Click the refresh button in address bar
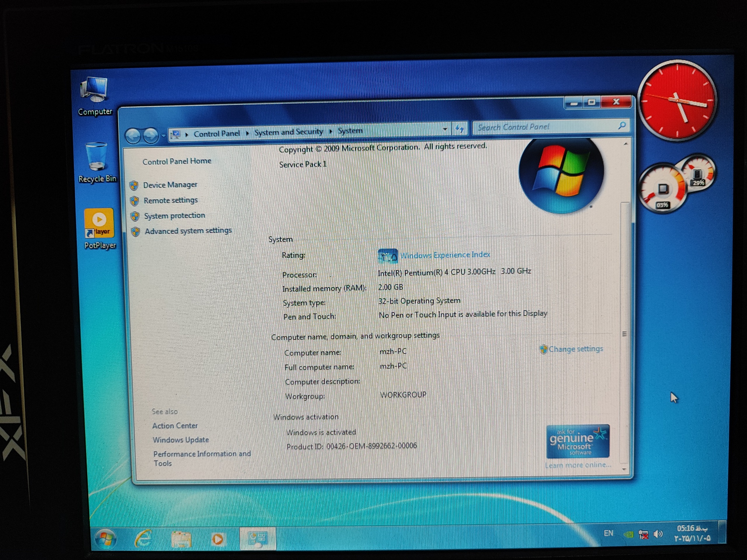The image size is (747, 560). (x=460, y=129)
